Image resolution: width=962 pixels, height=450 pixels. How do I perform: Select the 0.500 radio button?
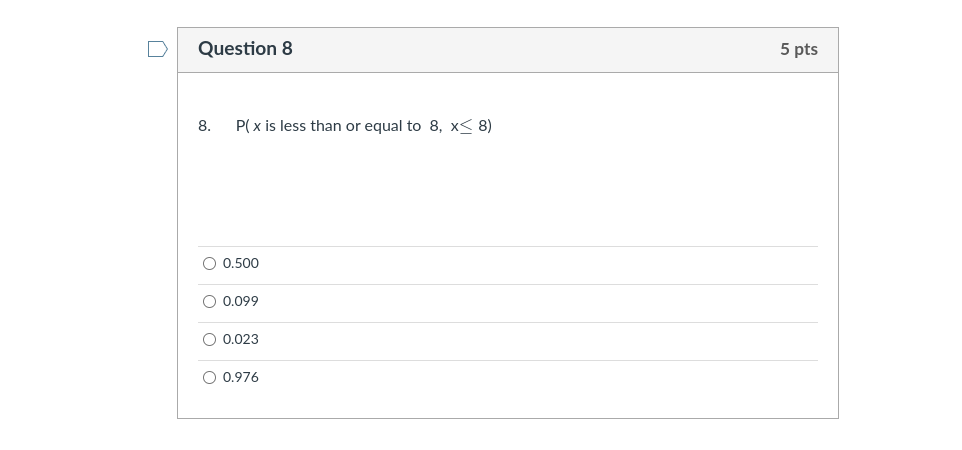pyautogui.click(x=209, y=263)
